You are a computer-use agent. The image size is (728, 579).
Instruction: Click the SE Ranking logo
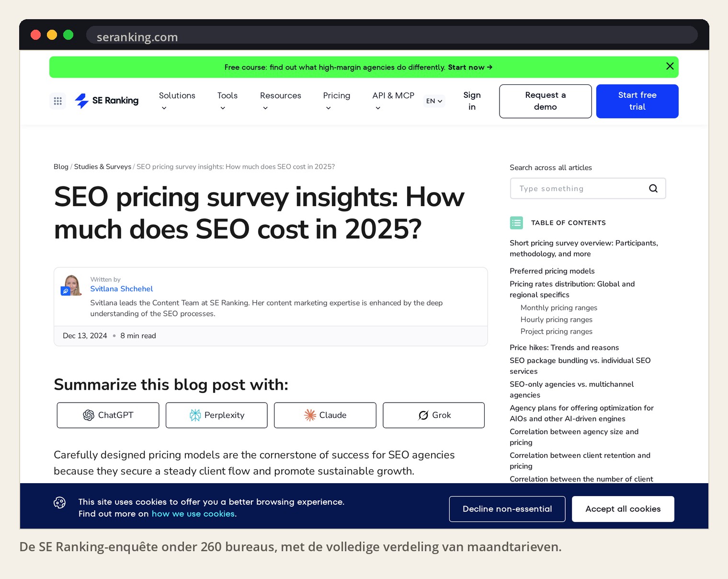(x=107, y=101)
